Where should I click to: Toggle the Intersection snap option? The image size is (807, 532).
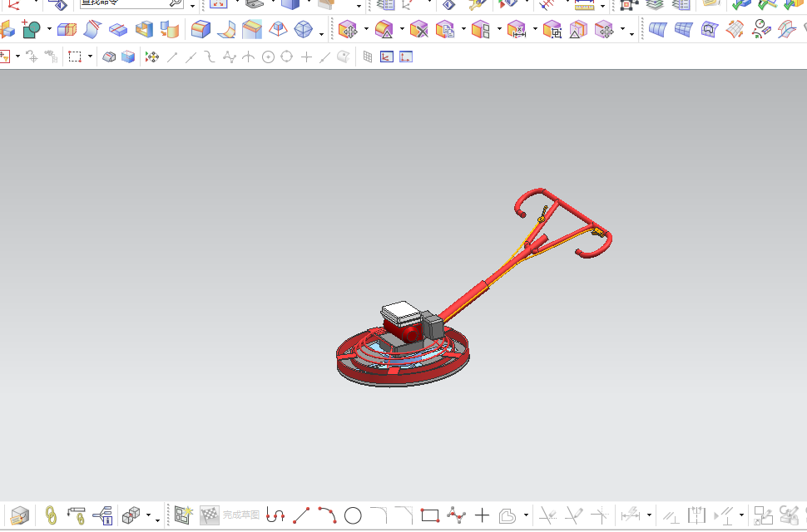(248, 57)
